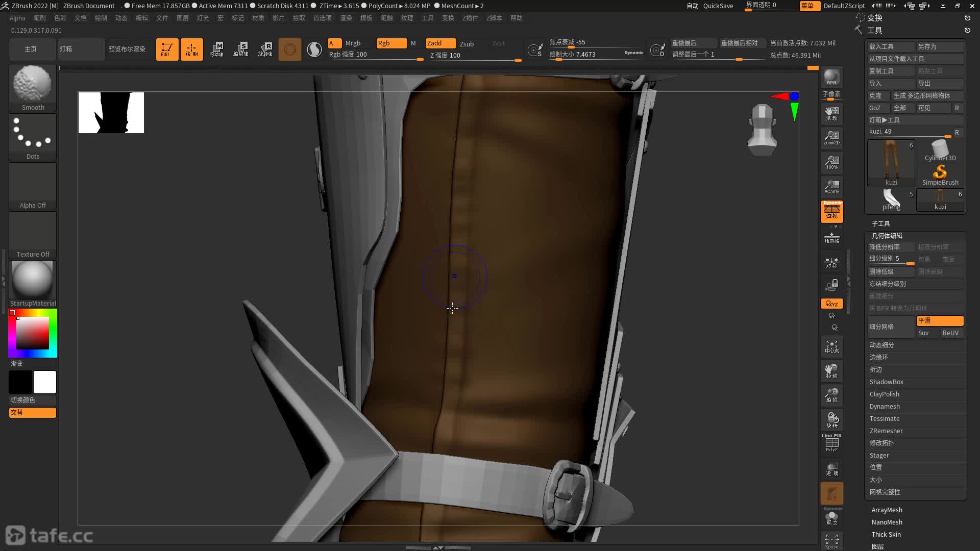Toggle Dynamic Solo mode
This screenshot has width=980, height=551.
click(831, 516)
